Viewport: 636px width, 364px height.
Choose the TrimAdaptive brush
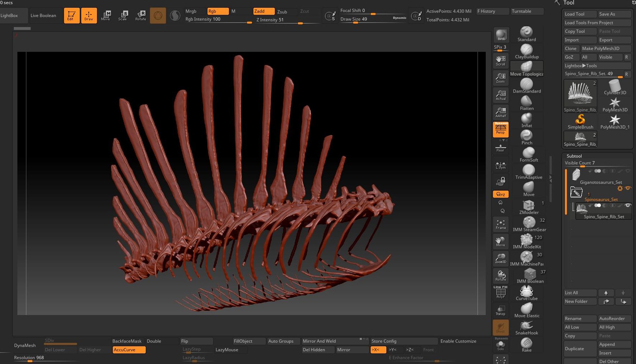point(528,172)
